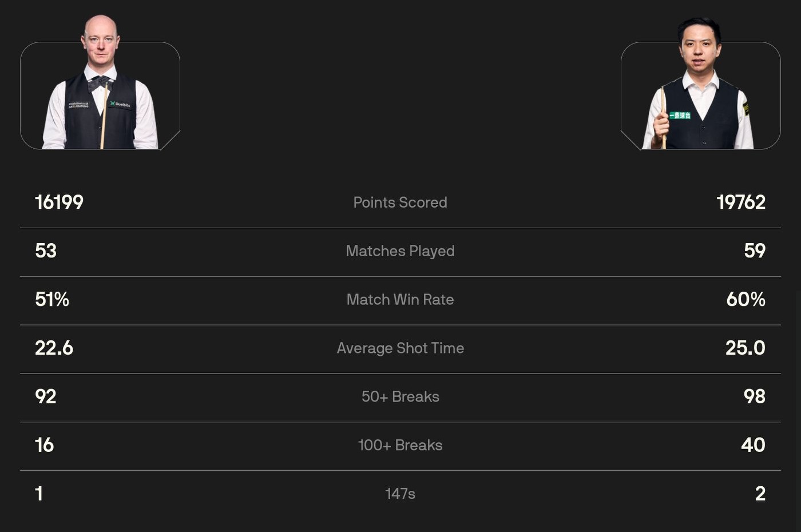The image size is (801, 532).
Task: Select the Points Scored stat label
Action: click(400, 203)
